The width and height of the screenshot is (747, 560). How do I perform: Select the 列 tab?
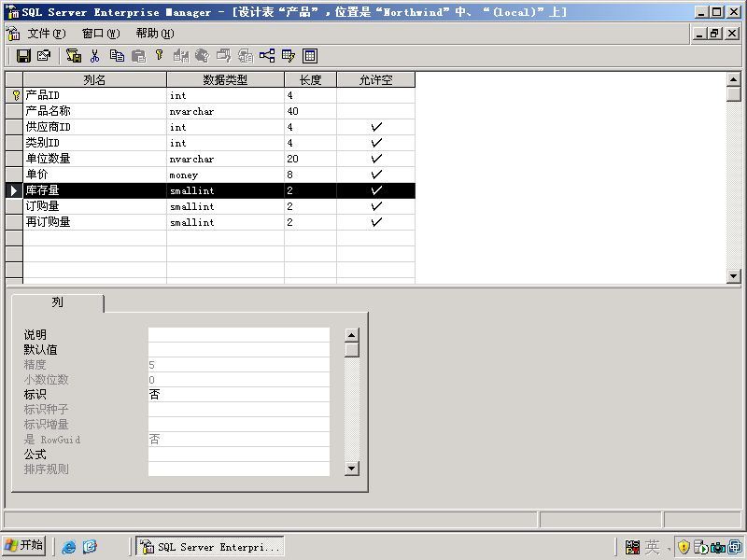point(57,302)
